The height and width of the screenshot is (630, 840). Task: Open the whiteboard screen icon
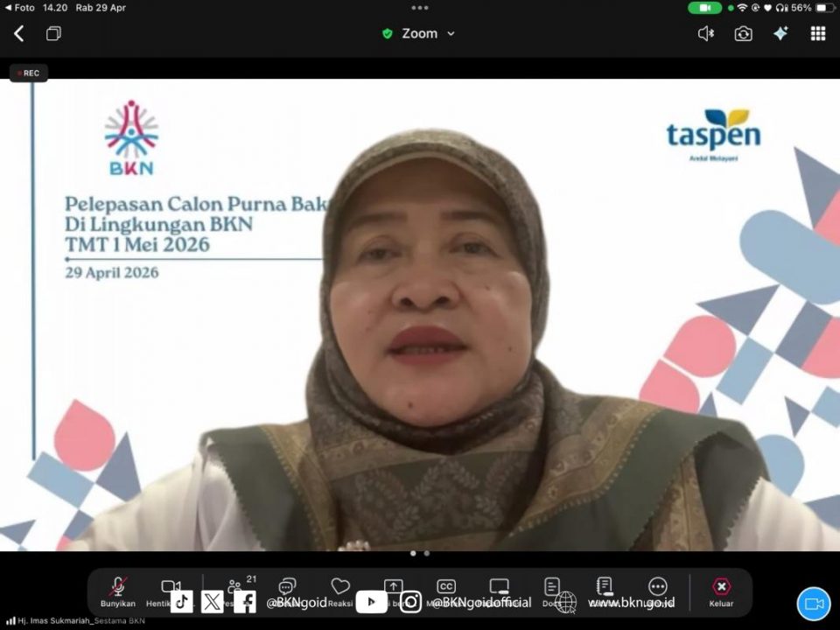point(499,587)
